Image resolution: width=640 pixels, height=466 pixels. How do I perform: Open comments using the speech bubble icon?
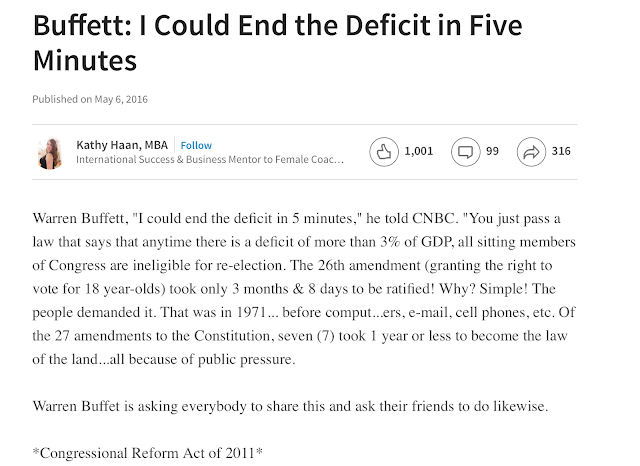(465, 152)
